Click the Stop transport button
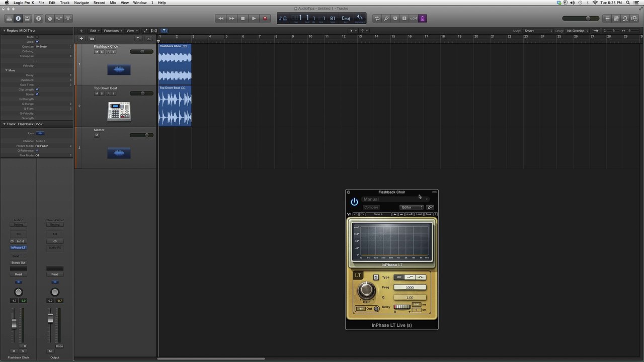The height and width of the screenshot is (362, 644). click(243, 19)
